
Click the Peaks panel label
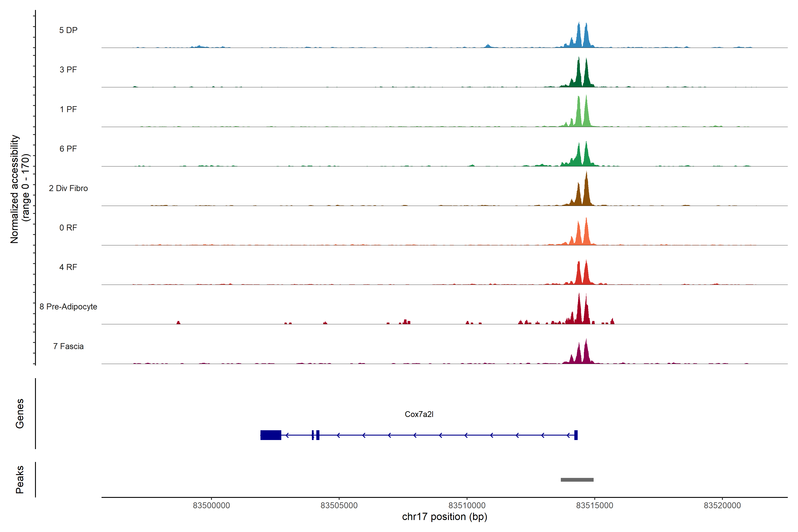tap(20, 479)
